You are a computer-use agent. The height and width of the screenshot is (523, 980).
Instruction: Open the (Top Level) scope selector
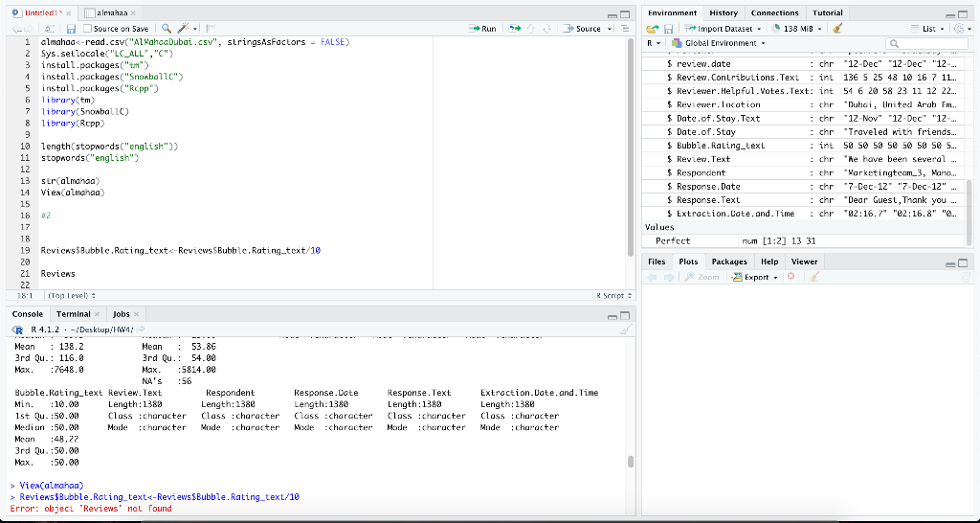tap(71, 295)
